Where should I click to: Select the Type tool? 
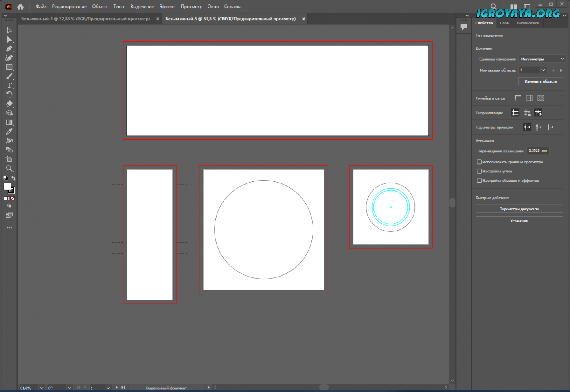click(x=9, y=85)
